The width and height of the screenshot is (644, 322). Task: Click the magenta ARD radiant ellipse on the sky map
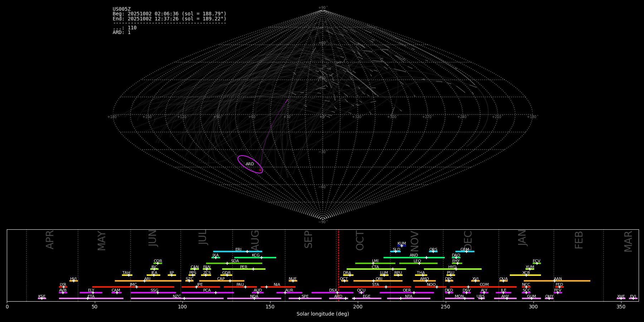(250, 164)
